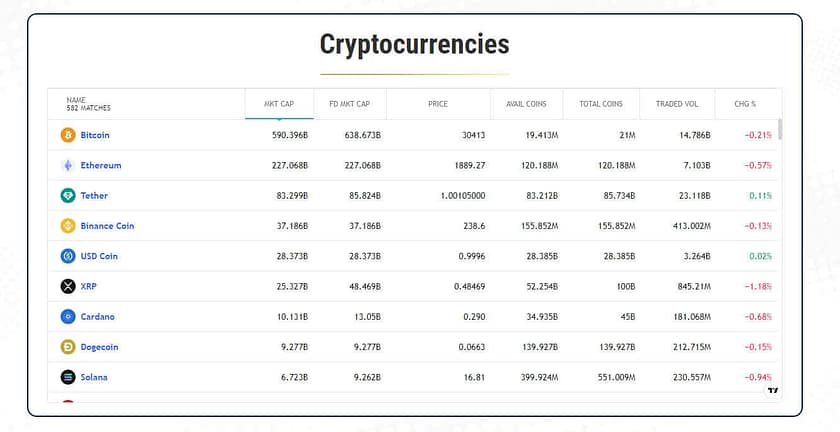Sort by TOTAL COINS column header

coord(601,104)
